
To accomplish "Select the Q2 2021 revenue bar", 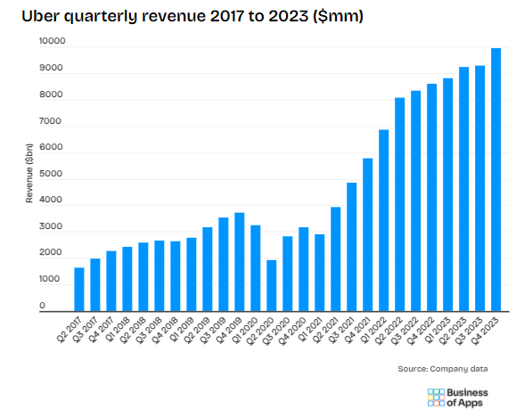I will point(336,259).
